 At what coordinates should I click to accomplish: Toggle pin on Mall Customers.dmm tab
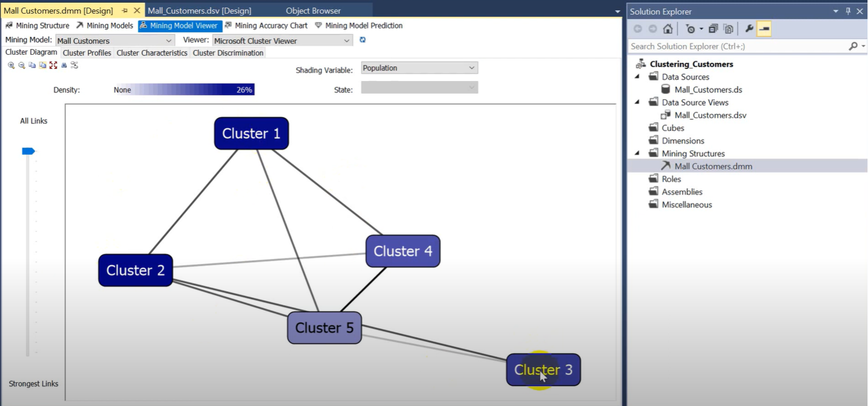(125, 11)
